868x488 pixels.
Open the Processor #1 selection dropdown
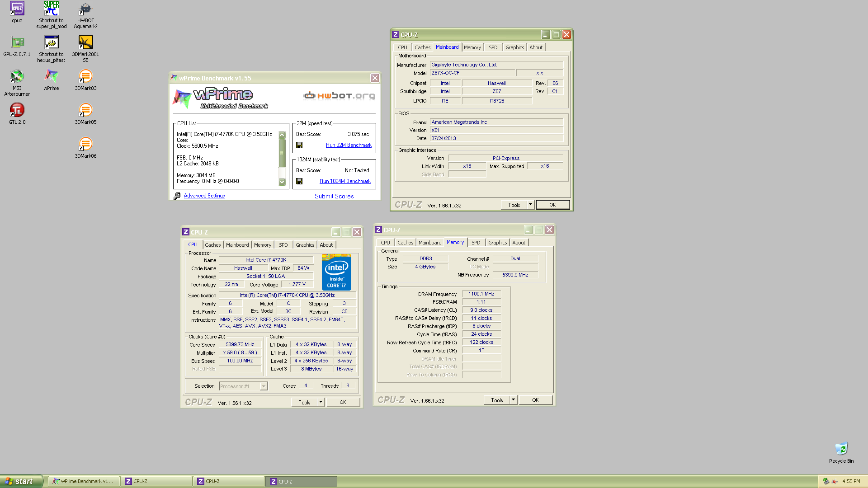coord(243,386)
